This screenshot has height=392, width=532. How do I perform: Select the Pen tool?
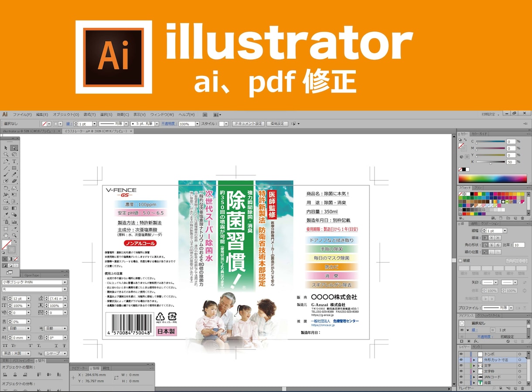[x=6, y=161]
